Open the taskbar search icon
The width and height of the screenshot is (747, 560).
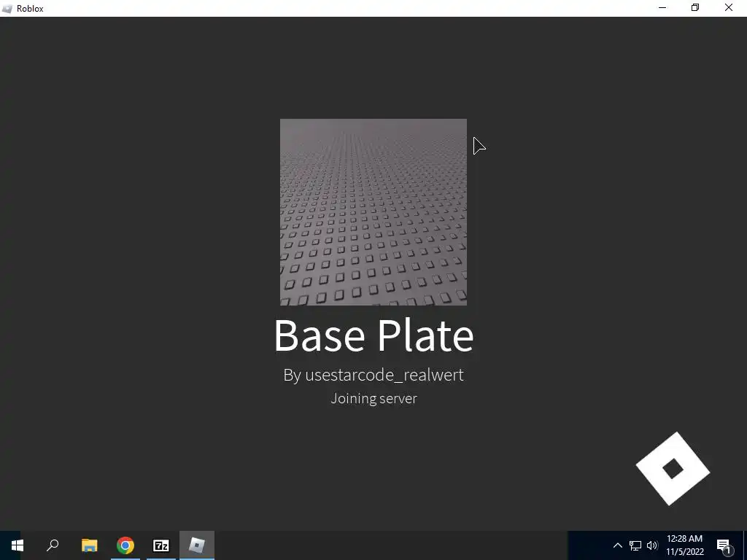[x=53, y=545]
